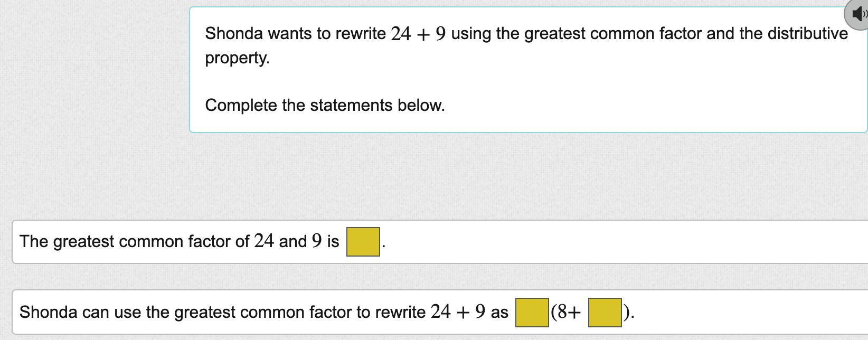Click 'using the' in the question prompt
Screen dimensions: 868x340
[485, 34]
